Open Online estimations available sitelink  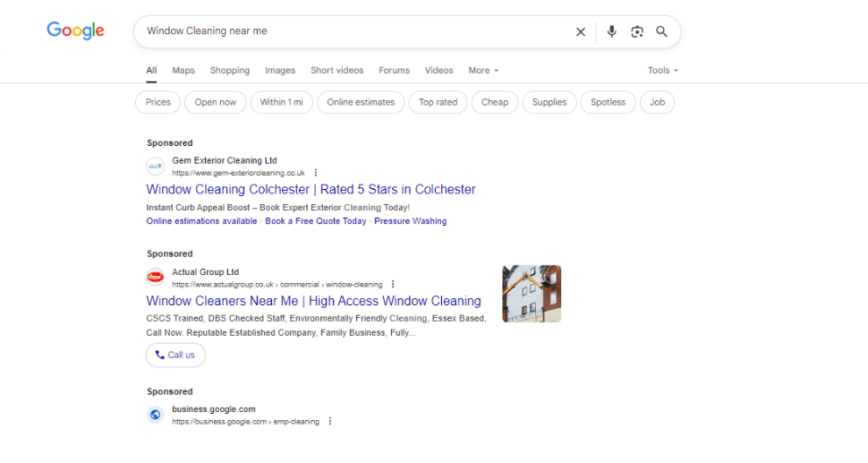point(201,221)
